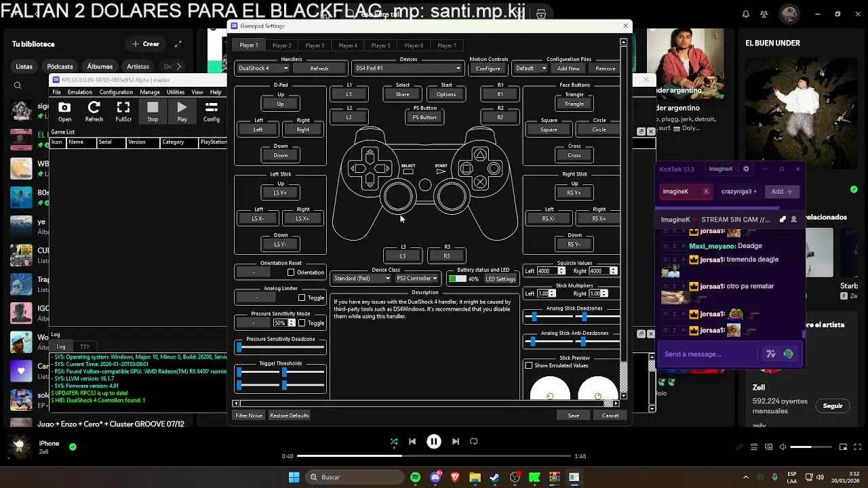The width and height of the screenshot is (868, 488).
Task: Click Pressure Sensitivity Deadzone slider
Action: click(x=281, y=348)
